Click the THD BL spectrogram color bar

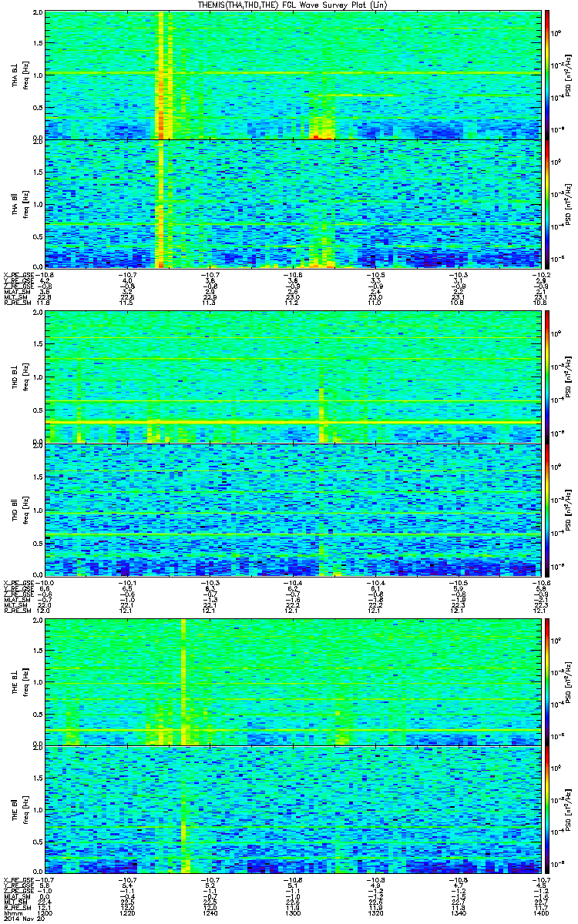pyautogui.click(x=548, y=378)
